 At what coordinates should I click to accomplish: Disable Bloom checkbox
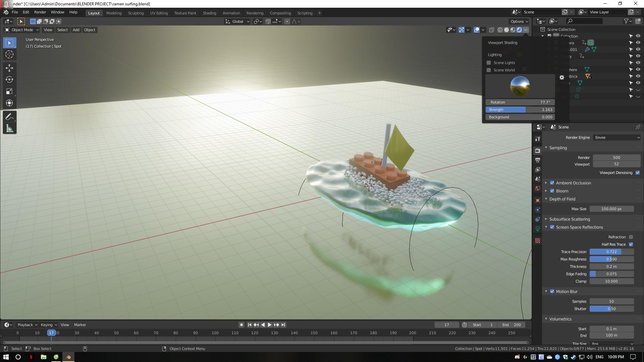(x=552, y=191)
